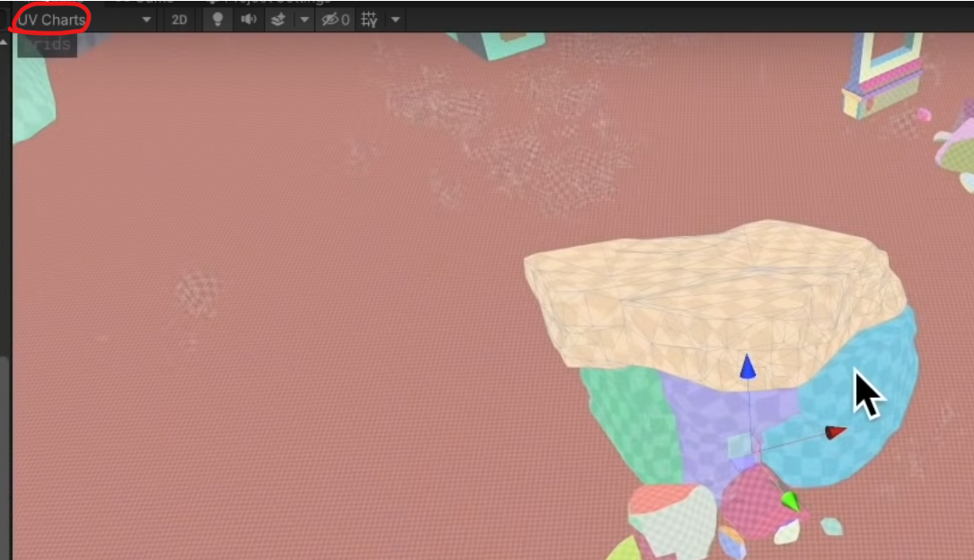The width and height of the screenshot is (974, 560).
Task: Toggle 2D view mode
Action: [179, 20]
